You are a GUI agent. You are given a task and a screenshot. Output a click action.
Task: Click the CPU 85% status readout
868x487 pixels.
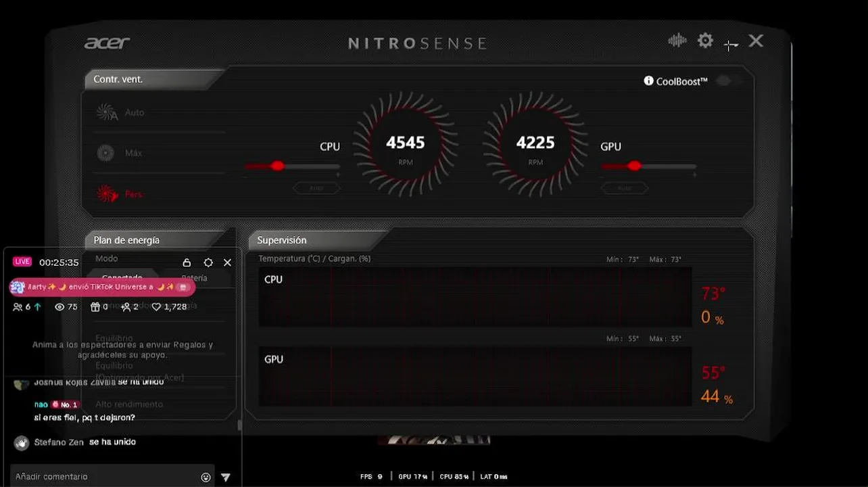pos(454,477)
